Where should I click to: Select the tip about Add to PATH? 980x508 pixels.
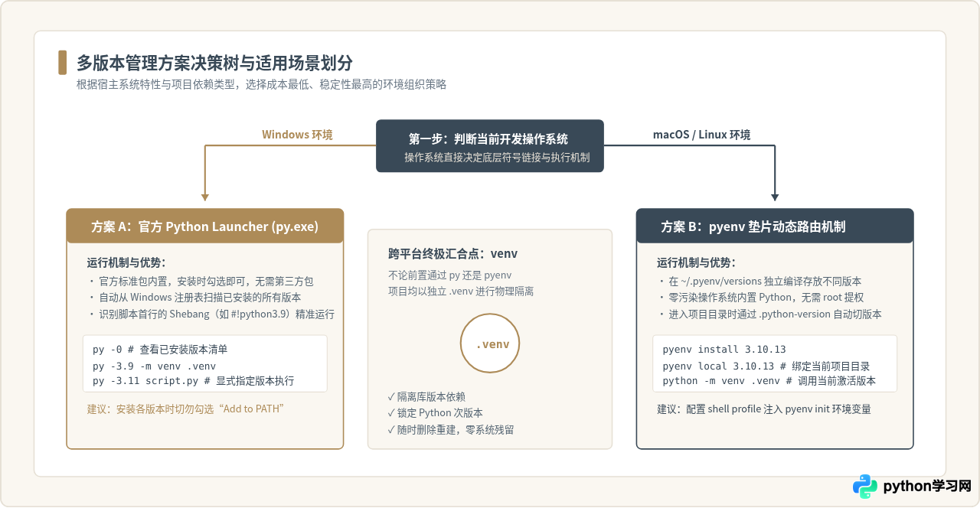tap(186, 409)
